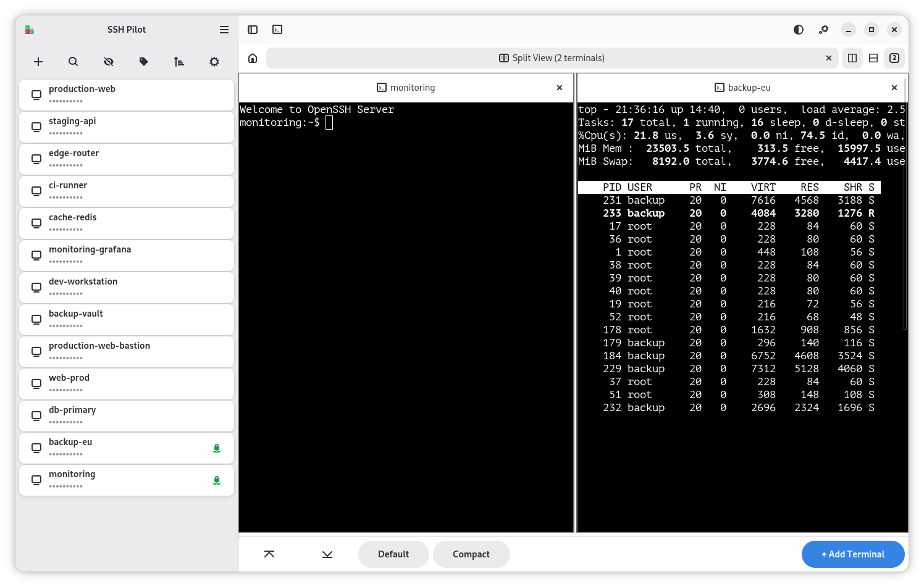Click the Add Terminal button
Image resolution: width=924 pixels, height=587 pixels.
point(853,554)
